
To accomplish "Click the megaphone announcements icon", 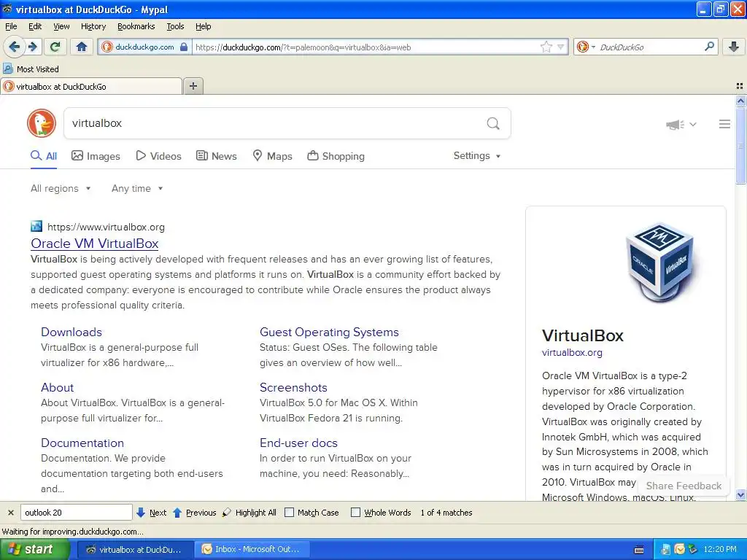I will [675, 124].
